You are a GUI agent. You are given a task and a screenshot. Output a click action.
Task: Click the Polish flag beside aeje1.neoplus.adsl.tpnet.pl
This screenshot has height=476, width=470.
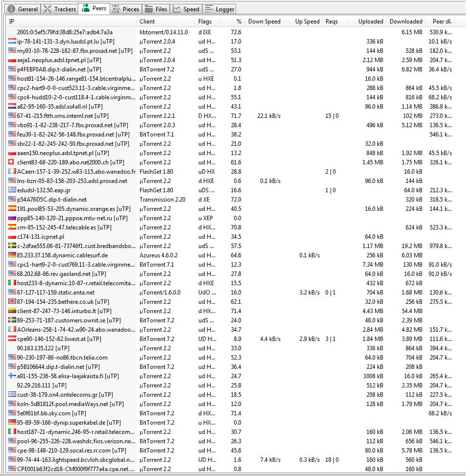12,60
